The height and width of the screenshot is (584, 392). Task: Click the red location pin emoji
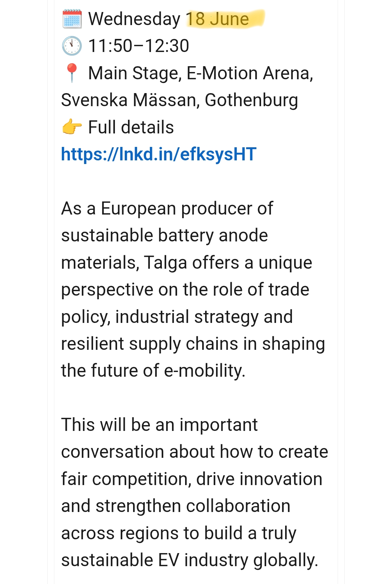click(x=72, y=73)
